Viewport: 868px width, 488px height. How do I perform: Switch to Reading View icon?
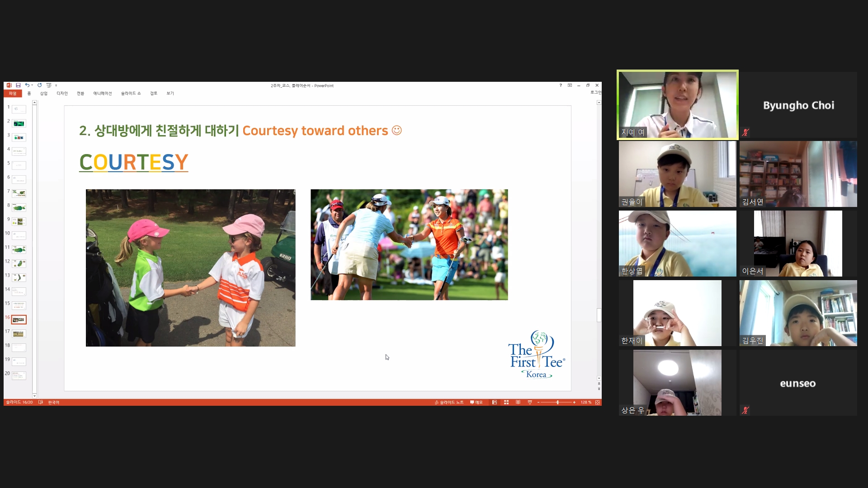pyautogui.click(x=518, y=402)
